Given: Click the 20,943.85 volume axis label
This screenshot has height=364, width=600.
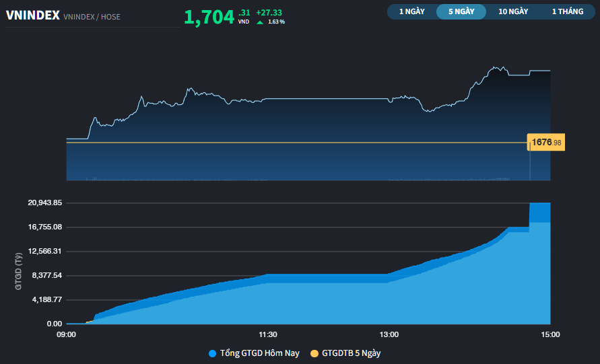Looking at the screenshot, I should click(x=45, y=203).
